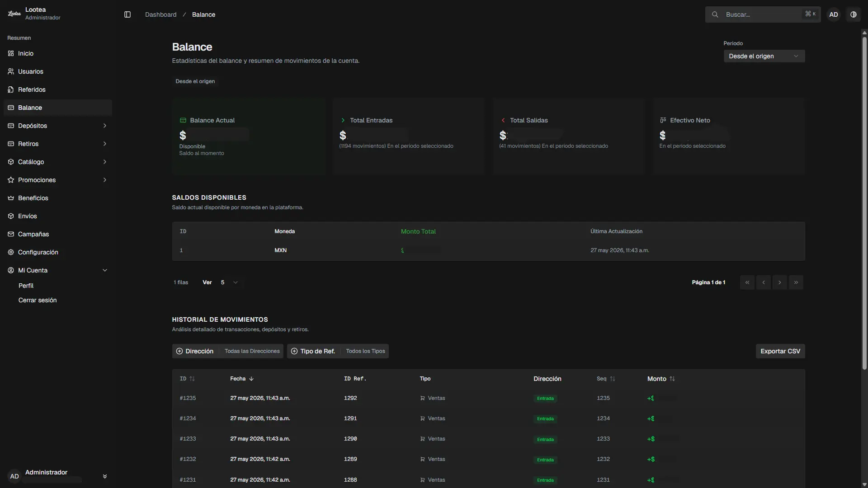Click the Desde el origen period tag
The image size is (868, 488).
point(195,81)
